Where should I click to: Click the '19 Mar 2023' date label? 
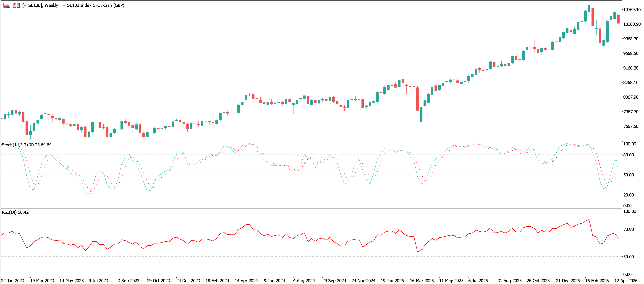[x=42, y=281]
